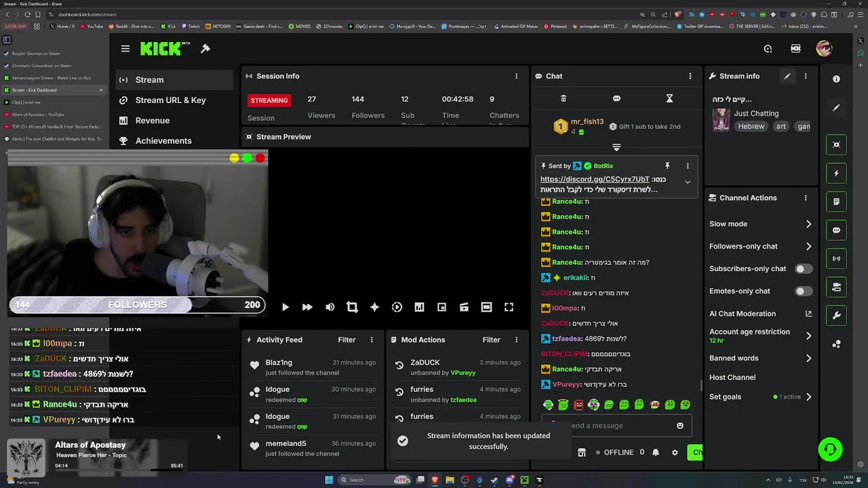Open the discord.gg link in pinned message

(x=595, y=180)
